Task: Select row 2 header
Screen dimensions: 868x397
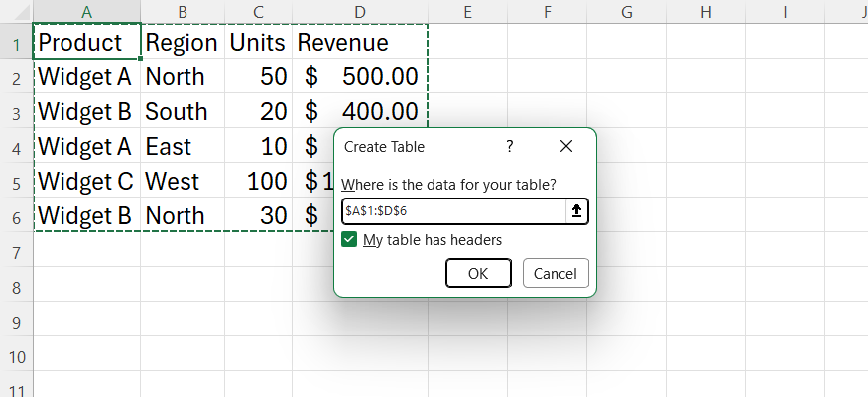Action: [17, 77]
